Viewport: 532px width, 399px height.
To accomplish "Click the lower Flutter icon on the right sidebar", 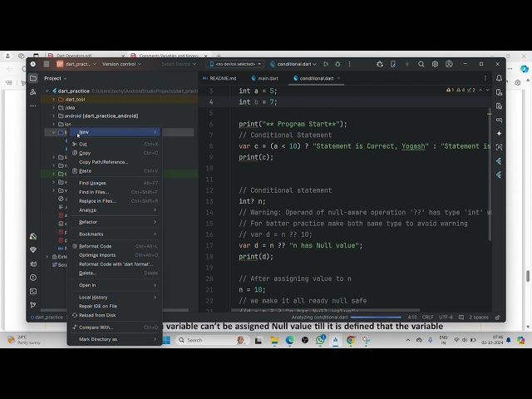I will click(499, 175).
